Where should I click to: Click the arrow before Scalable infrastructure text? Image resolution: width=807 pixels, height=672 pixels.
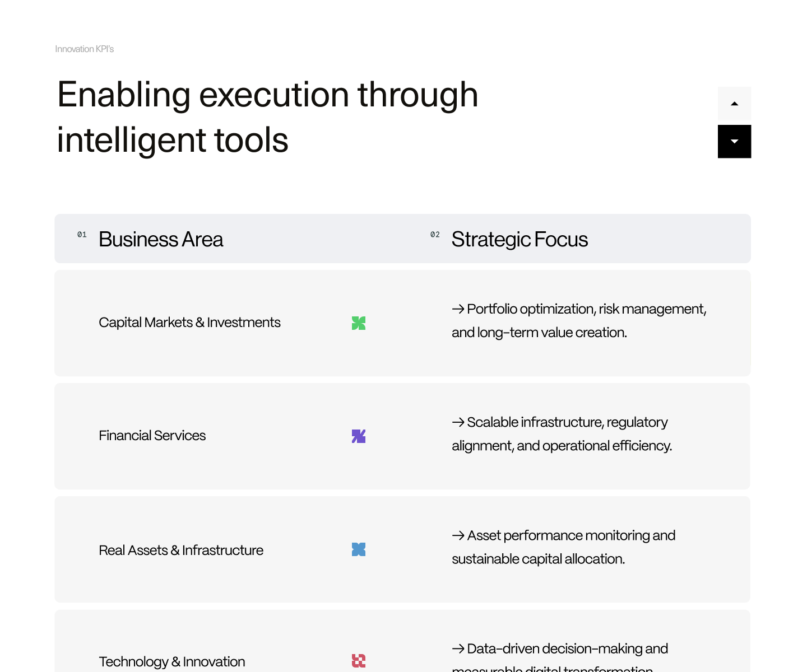click(458, 422)
